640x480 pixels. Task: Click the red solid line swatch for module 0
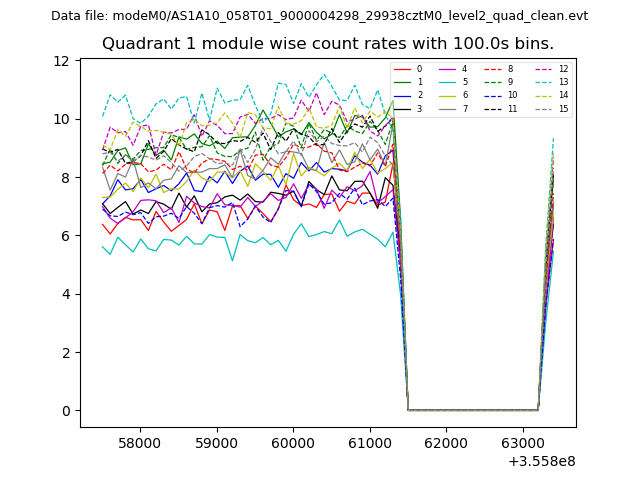pyautogui.click(x=402, y=69)
